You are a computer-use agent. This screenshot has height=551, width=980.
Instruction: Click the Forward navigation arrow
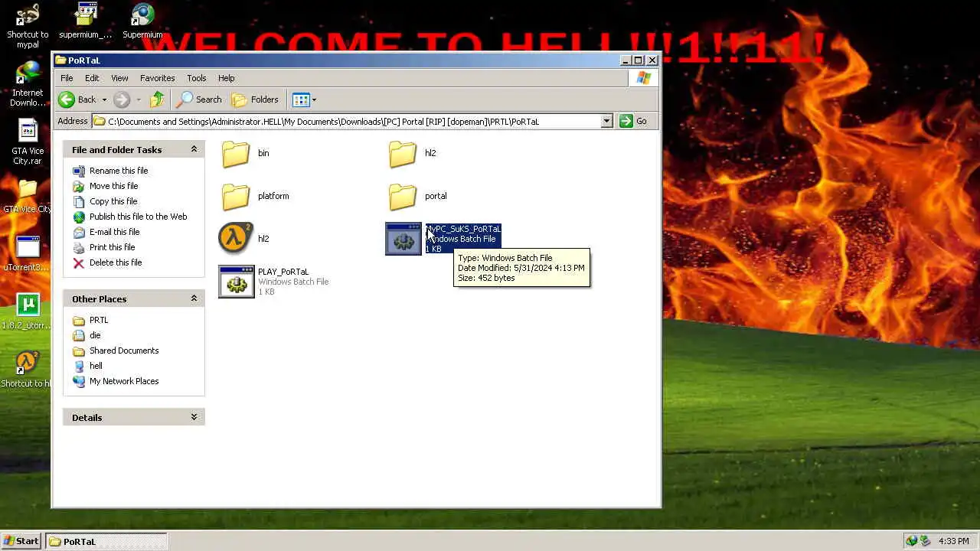(122, 99)
